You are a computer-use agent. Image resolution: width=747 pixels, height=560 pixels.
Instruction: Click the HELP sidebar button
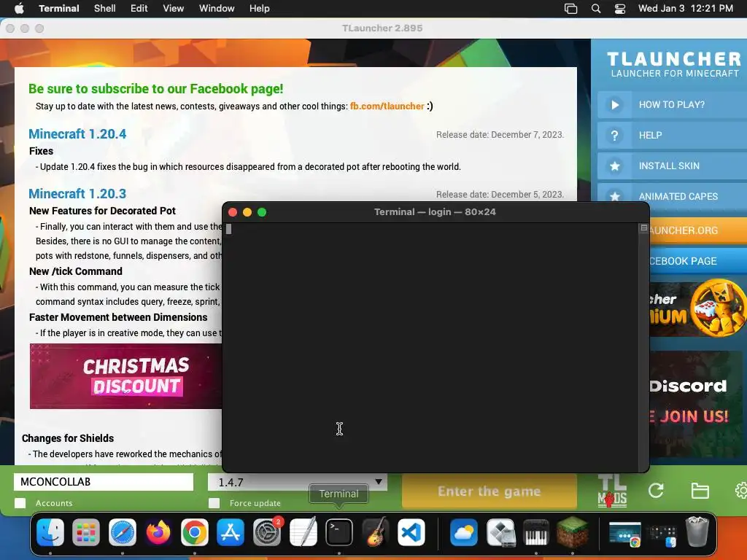point(672,136)
